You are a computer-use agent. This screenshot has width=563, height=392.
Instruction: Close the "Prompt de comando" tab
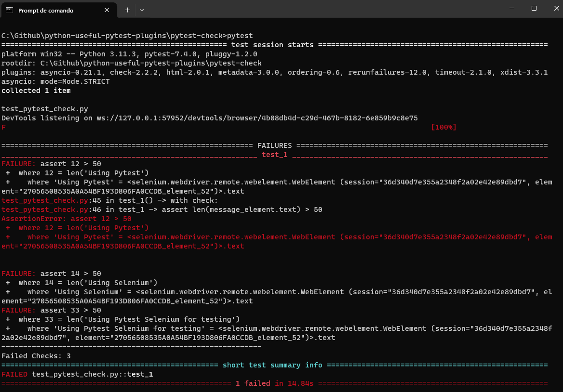(x=106, y=10)
